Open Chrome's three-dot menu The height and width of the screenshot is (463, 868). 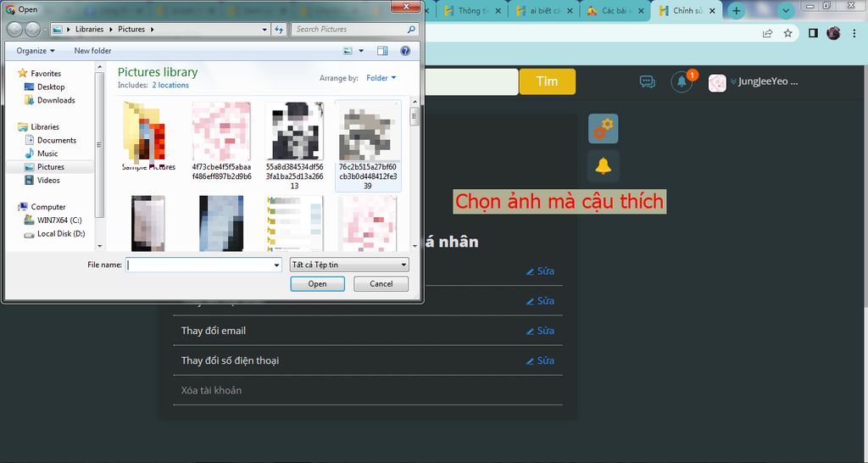tap(855, 33)
